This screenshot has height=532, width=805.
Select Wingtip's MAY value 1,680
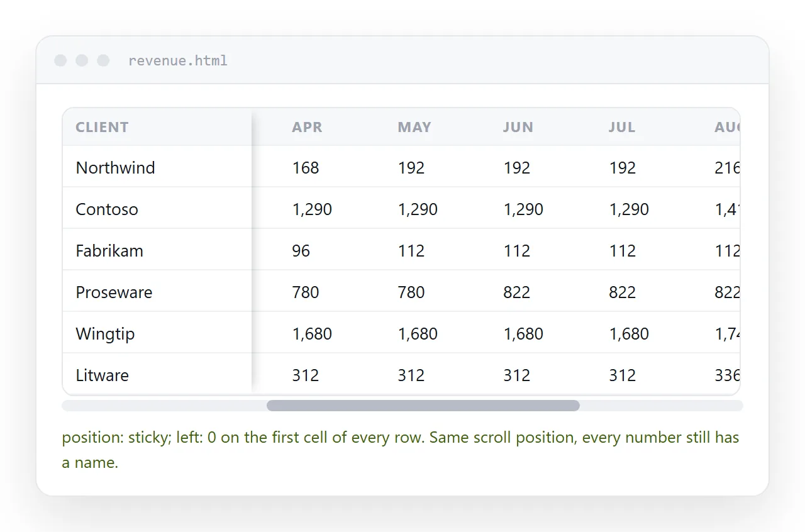point(418,334)
